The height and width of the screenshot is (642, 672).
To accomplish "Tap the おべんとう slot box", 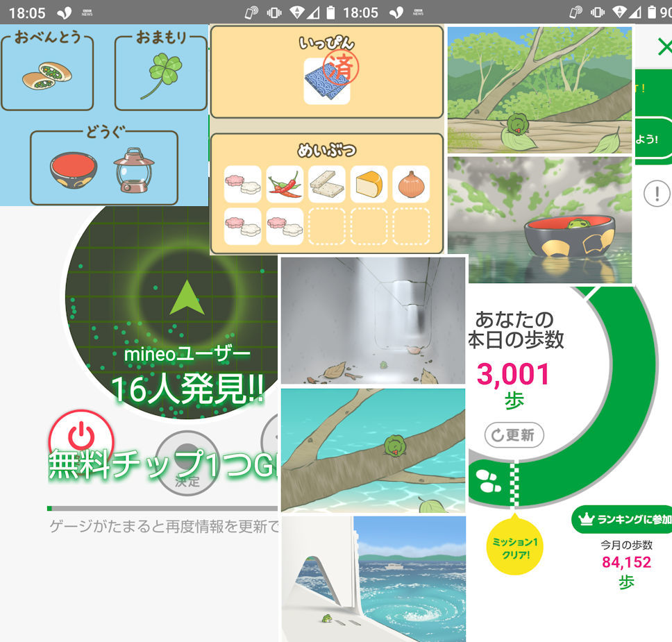I will (x=47, y=73).
